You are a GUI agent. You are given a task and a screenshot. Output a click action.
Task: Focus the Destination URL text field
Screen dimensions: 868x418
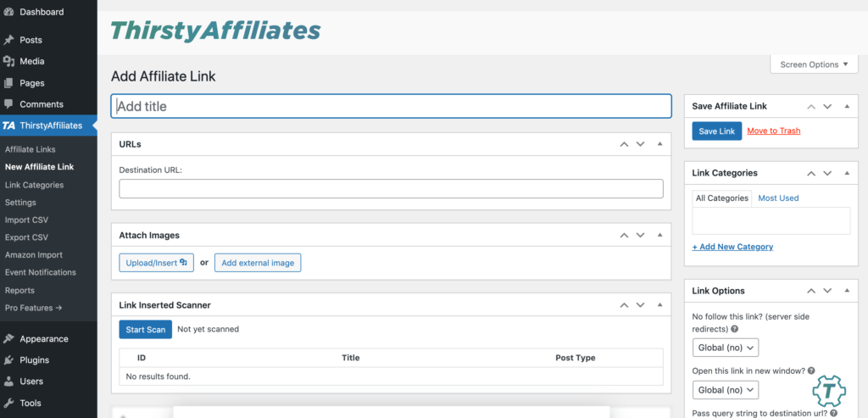coord(391,188)
